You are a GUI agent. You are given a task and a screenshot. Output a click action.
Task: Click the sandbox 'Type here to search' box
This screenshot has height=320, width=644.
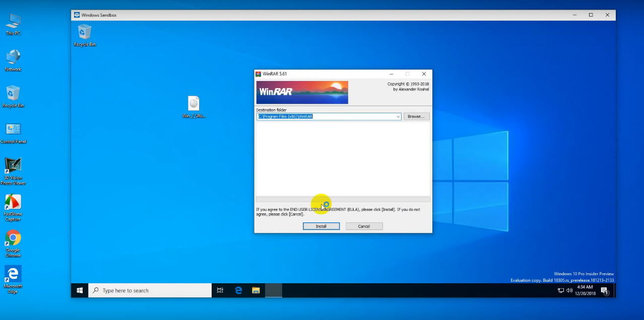pyautogui.click(x=150, y=290)
